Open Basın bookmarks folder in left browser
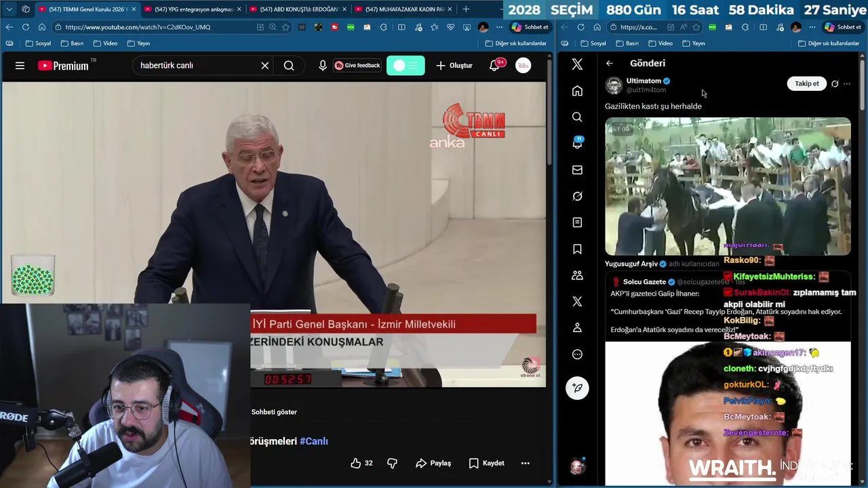 (x=72, y=43)
